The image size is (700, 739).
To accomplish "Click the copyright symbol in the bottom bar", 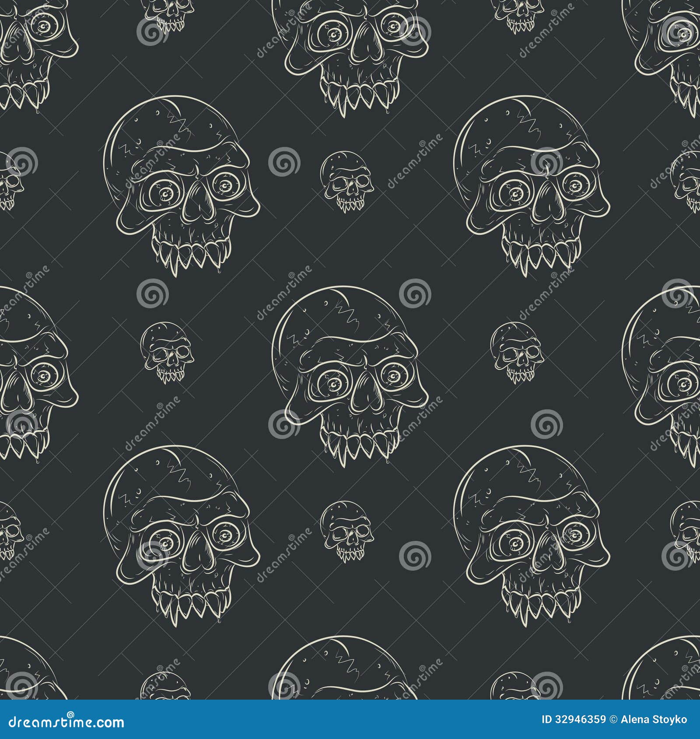I will (613, 719).
